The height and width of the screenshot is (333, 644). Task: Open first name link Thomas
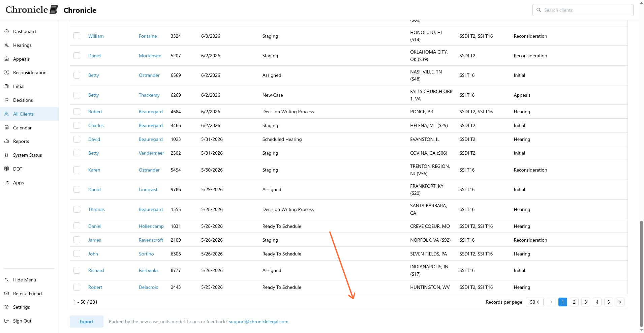(x=96, y=209)
